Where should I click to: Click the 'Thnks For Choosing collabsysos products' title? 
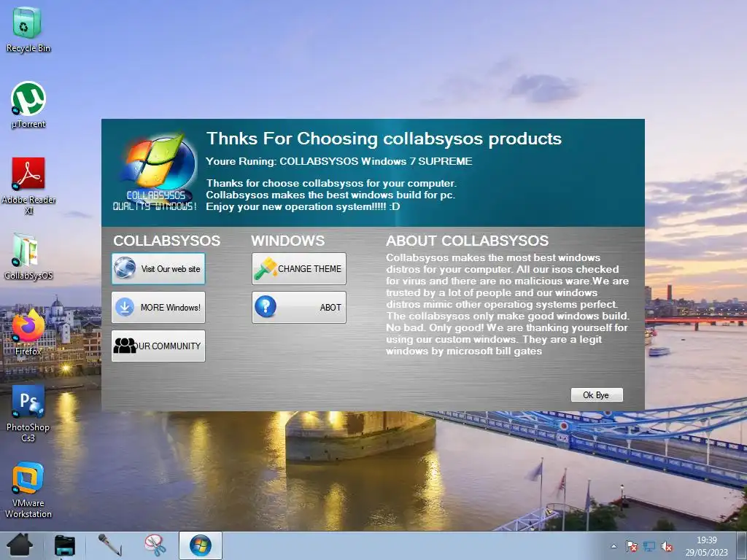click(x=384, y=139)
